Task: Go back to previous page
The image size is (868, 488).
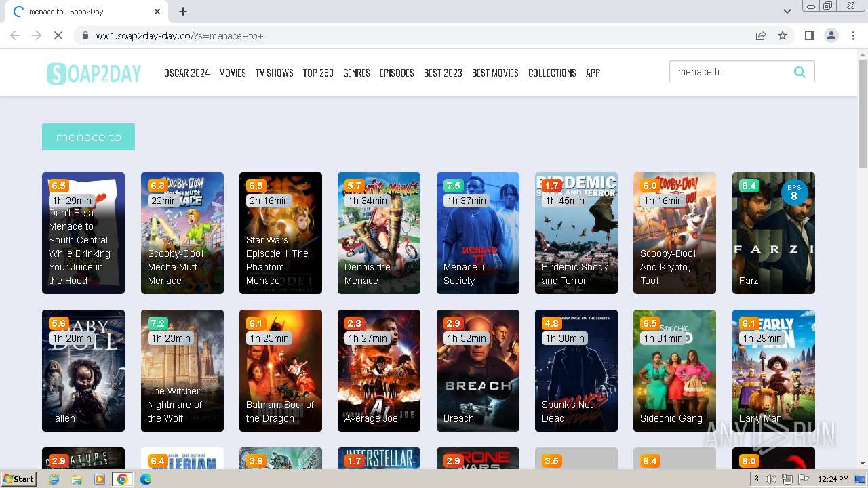Action: 15,35
